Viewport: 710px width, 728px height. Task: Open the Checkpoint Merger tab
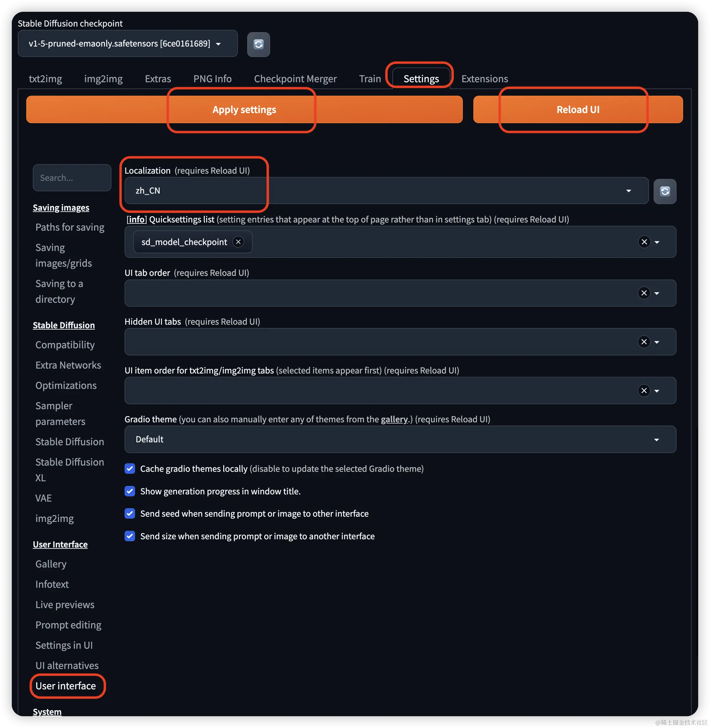tap(295, 79)
